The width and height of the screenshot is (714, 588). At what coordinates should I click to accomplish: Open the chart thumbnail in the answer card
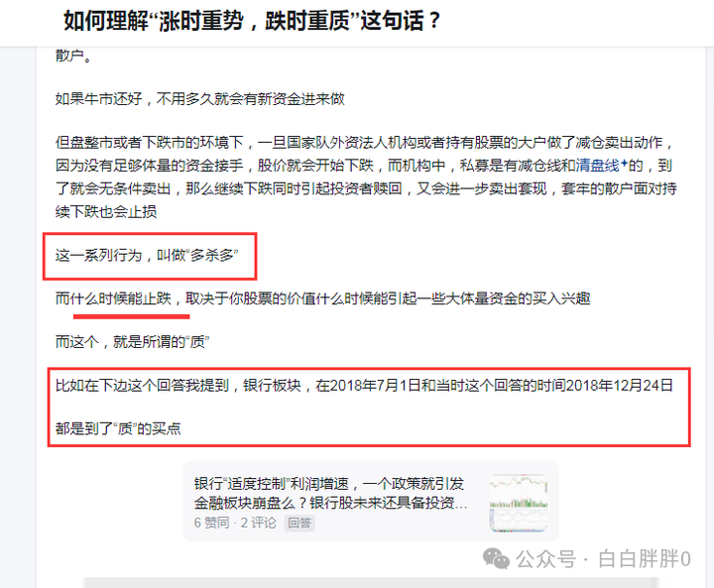tap(519, 503)
